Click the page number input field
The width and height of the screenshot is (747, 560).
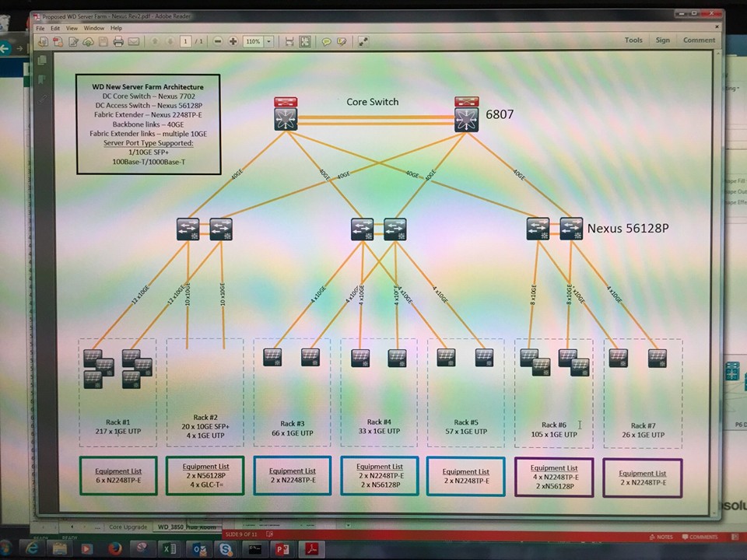185,41
